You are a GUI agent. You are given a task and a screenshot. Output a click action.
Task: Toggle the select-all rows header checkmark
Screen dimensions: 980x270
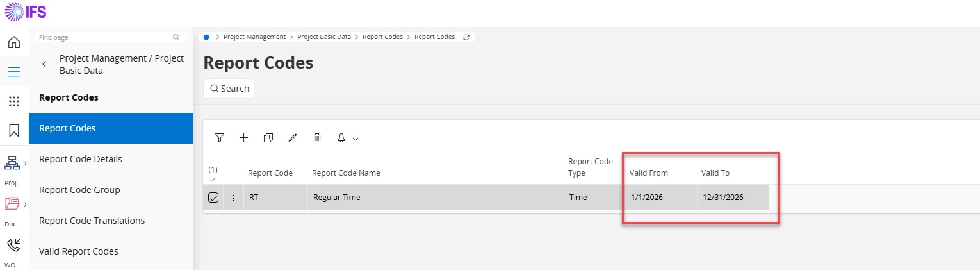click(x=213, y=180)
